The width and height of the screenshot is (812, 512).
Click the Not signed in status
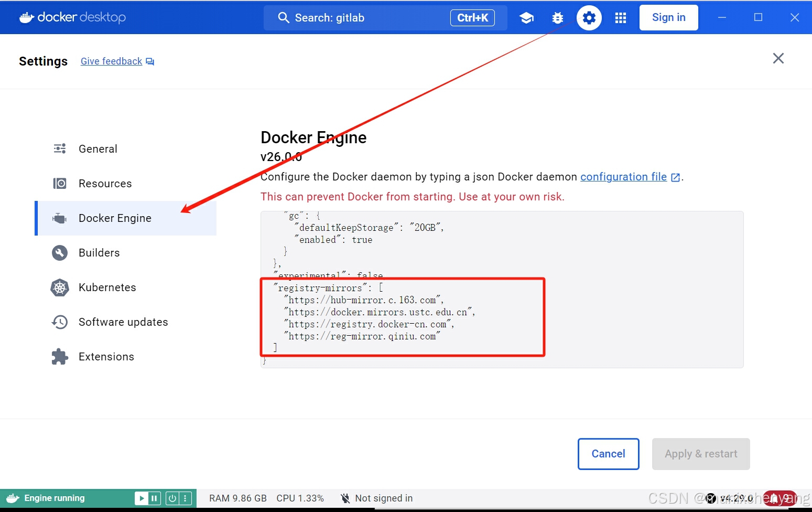tap(384, 498)
